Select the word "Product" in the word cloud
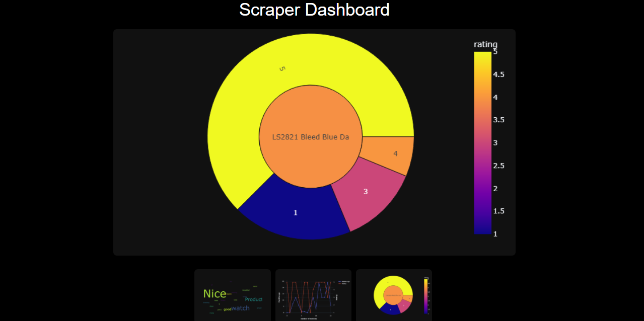644x321 pixels. pos(253,299)
